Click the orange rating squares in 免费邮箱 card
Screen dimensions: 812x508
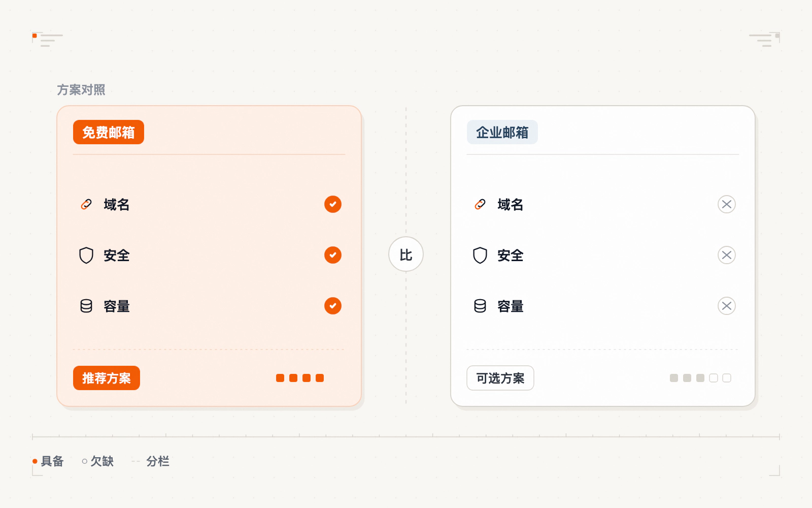tap(300, 378)
